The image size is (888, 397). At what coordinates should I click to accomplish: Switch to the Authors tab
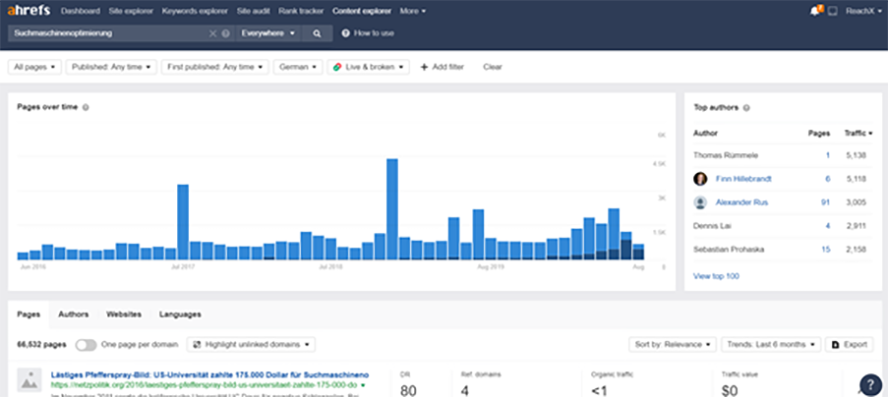click(74, 314)
